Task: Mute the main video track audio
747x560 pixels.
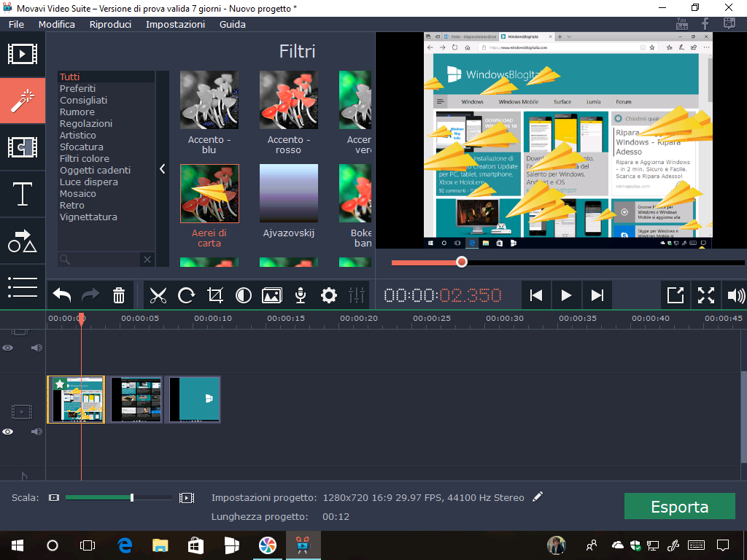Action: click(36, 432)
